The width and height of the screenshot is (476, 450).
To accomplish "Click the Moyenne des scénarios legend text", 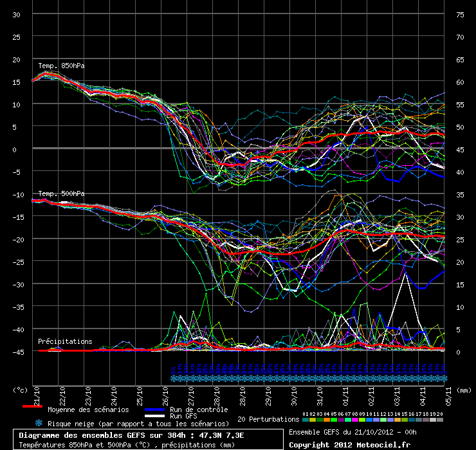I will click(x=88, y=410).
